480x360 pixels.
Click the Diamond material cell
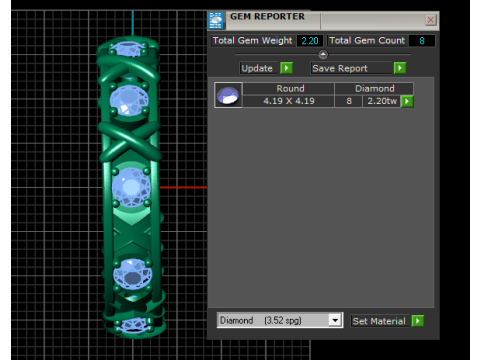point(374,89)
